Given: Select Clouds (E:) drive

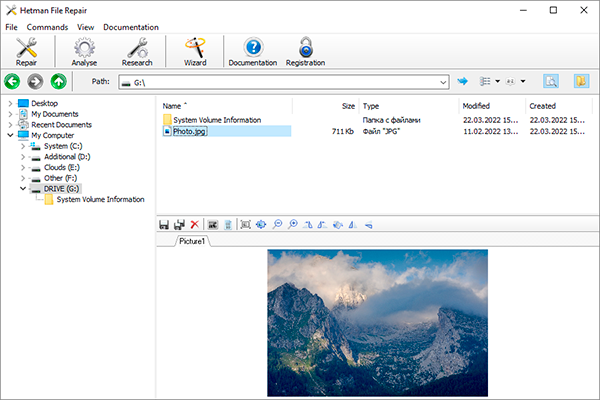Looking at the screenshot, I should (x=62, y=168).
